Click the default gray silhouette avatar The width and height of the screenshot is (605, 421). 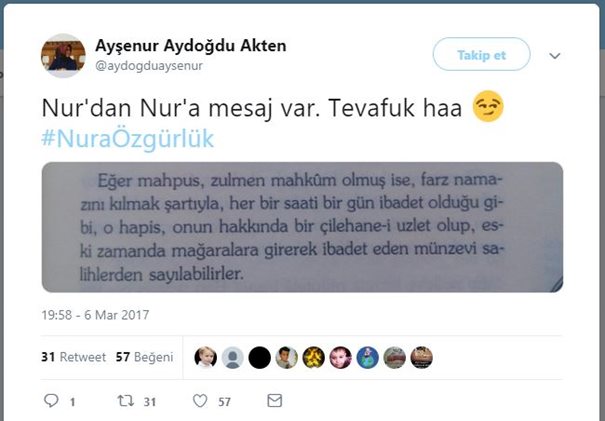[x=232, y=357]
